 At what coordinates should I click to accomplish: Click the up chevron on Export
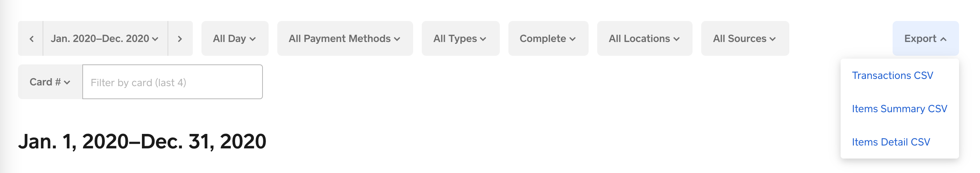[x=944, y=39]
